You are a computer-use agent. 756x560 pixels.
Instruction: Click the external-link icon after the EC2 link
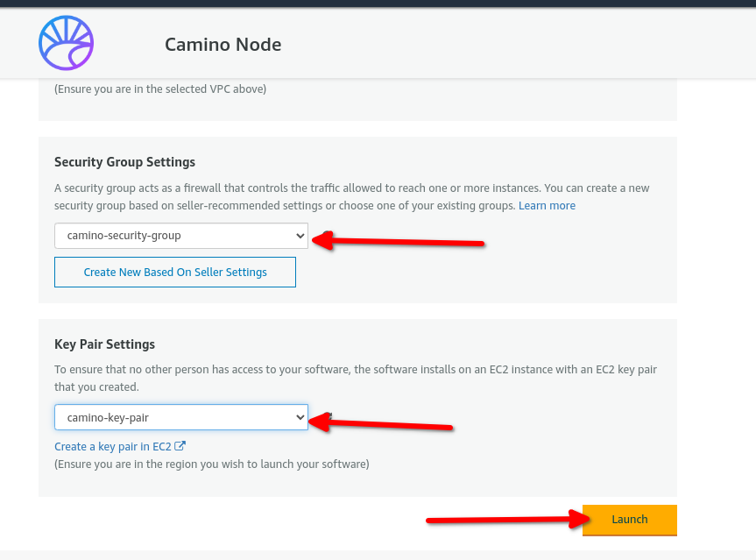pos(180,446)
